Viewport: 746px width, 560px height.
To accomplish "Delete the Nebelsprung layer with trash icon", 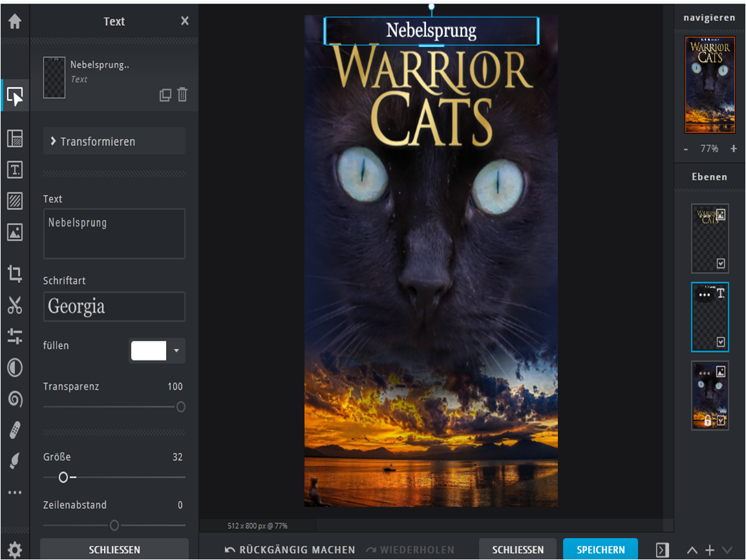I will [182, 94].
